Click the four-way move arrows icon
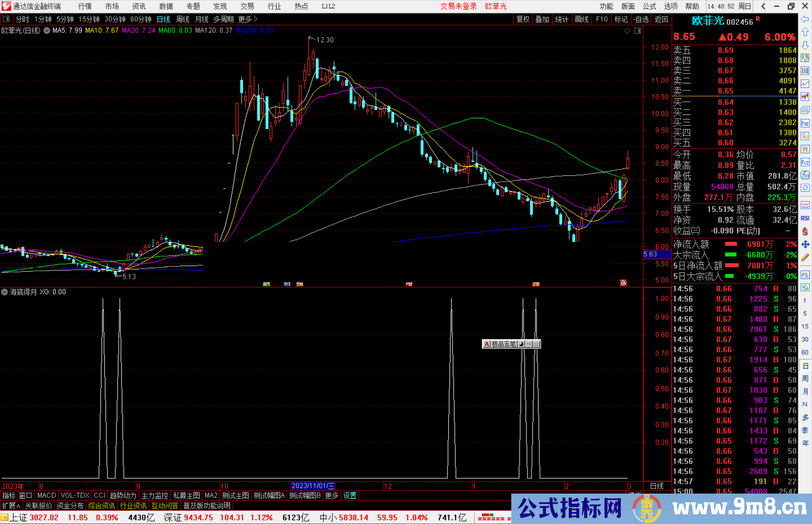This screenshot has height=524, width=812. point(805,245)
